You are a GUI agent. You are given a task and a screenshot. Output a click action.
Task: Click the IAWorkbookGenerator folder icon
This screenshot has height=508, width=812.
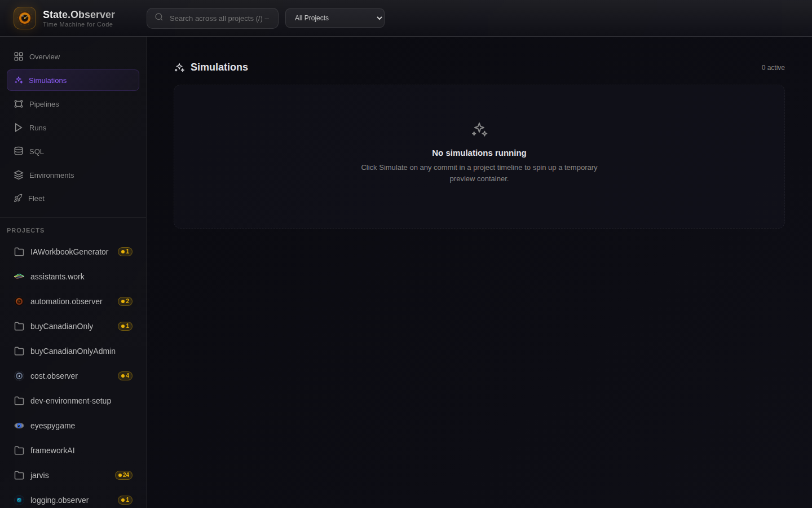click(x=19, y=252)
